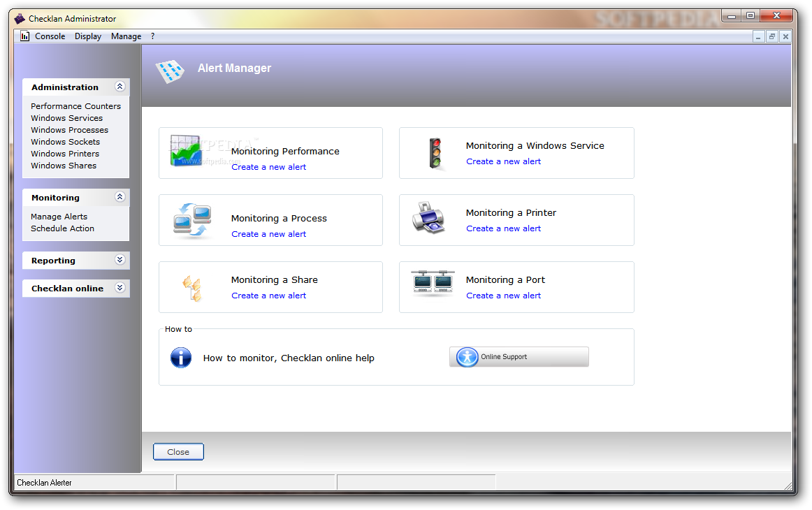This screenshot has width=812, height=510.
Task: Restore the inner child window
Action: pyautogui.click(x=772, y=36)
